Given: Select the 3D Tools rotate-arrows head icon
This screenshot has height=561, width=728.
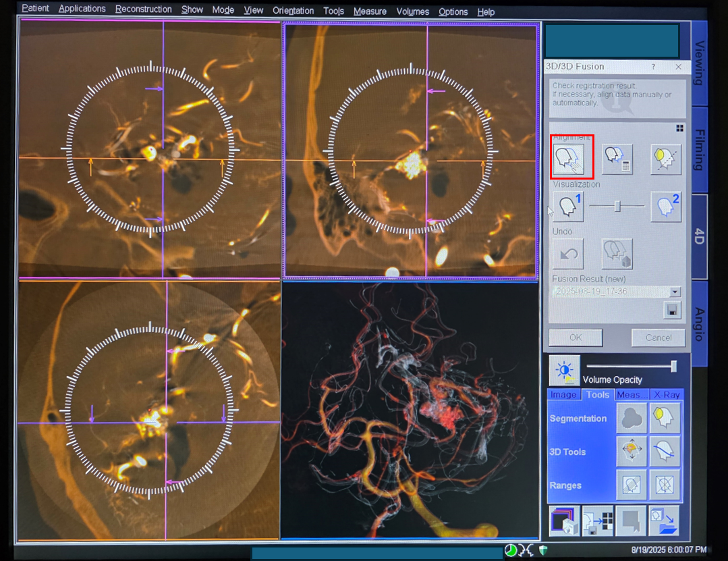Looking at the screenshot, I should click(632, 451).
